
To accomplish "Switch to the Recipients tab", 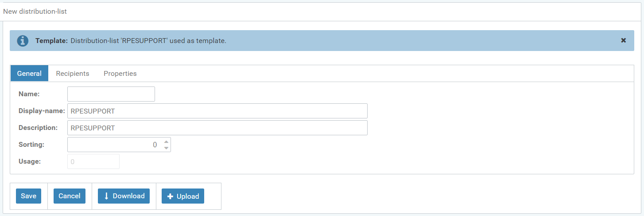I will click(73, 73).
